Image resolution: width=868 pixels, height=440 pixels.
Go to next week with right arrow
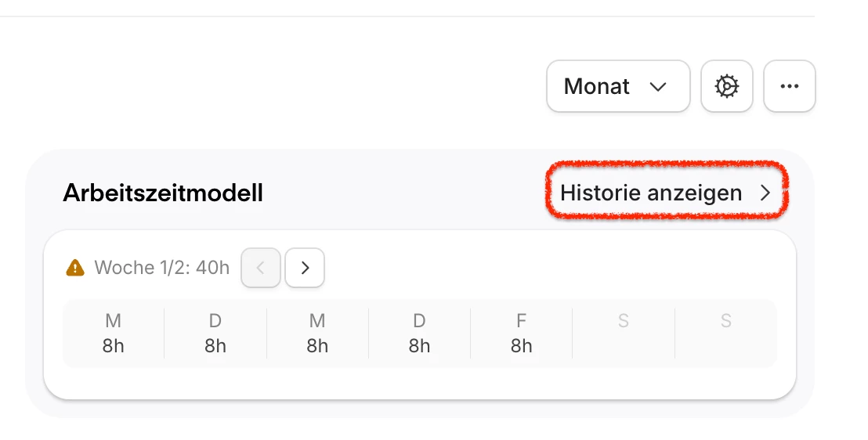pyautogui.click(x=305, y=268)
